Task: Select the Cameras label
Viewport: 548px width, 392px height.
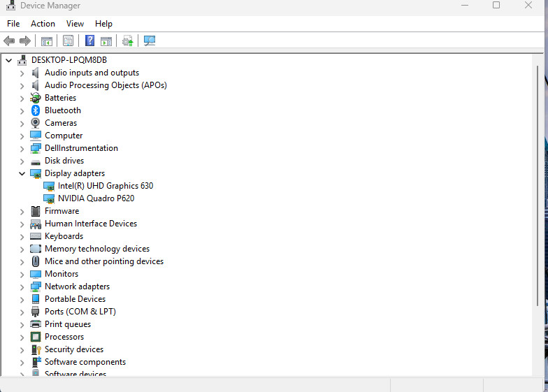Action: [61, 123]
